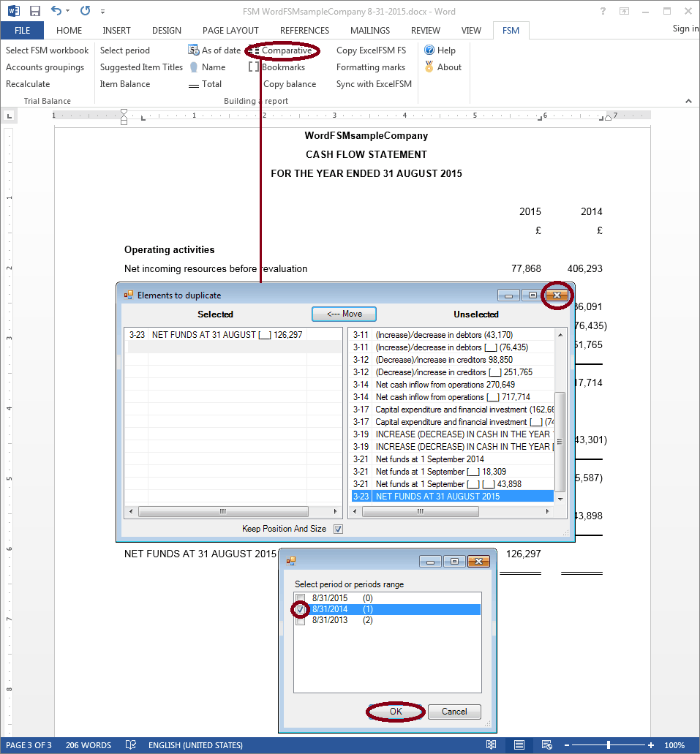700x754 pixels.
Task: Click the Word application icon
Action: pyautogui.click(x=13, y=11)
